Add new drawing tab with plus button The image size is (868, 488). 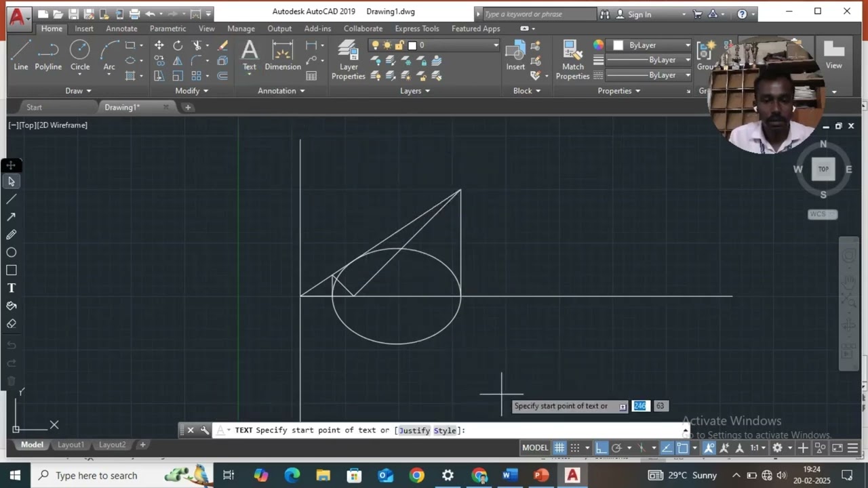tap(188, 107)
